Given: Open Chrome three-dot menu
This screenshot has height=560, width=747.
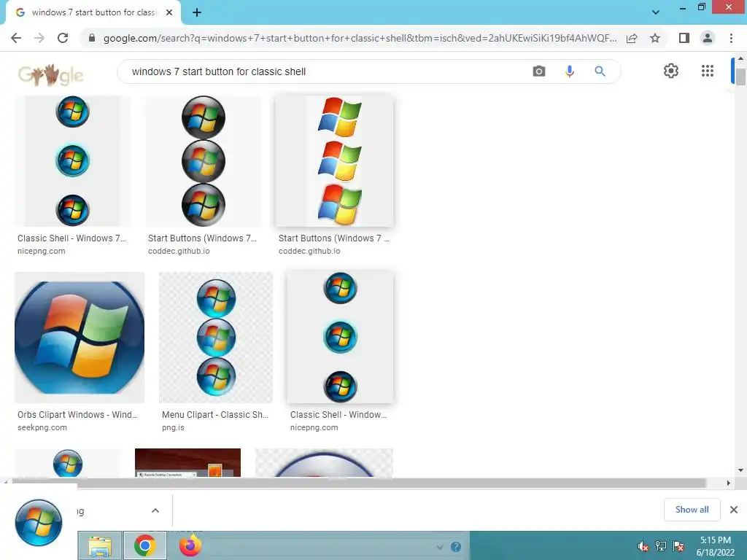Looking at the screenshot, I should pyautogui.click(x=731, y=38).
